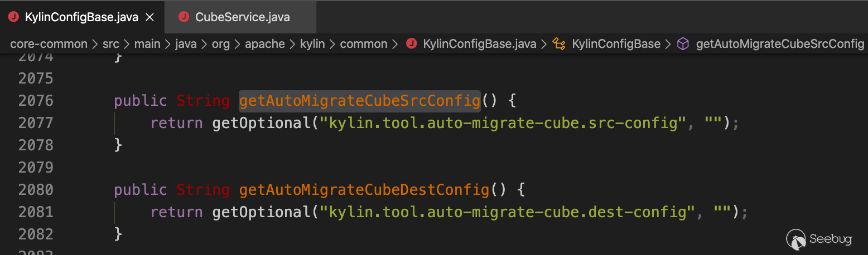This screenshot has height=255, width=868.
Task: Switch to the KylinConfigBase.java tab
Action: point(81,17)
